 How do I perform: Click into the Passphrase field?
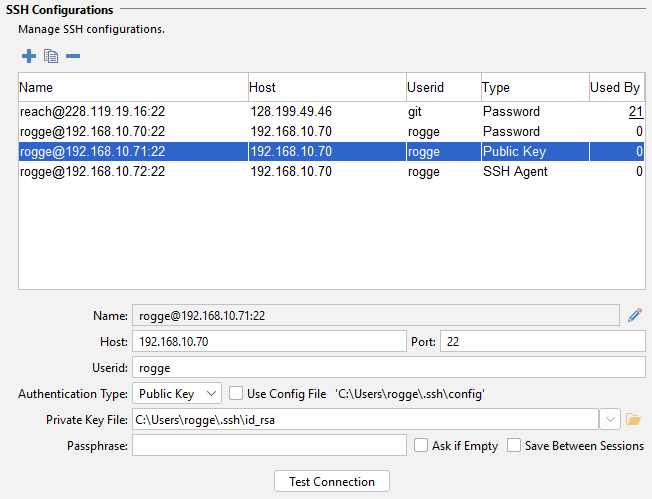click(x=269, y=445)
